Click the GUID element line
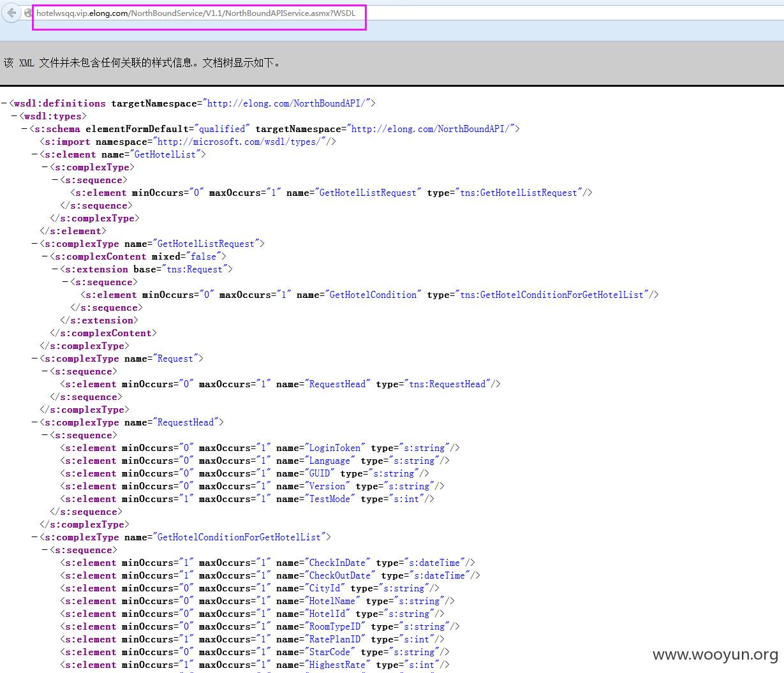This screenshot has width=784, height=673. tap(244, 473)
